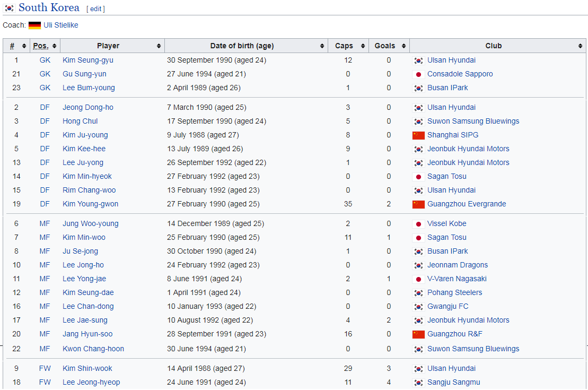Open Lee Yong-jae player link
The width and height of the screenshot is (588, 390).
[x=84, y=279]
